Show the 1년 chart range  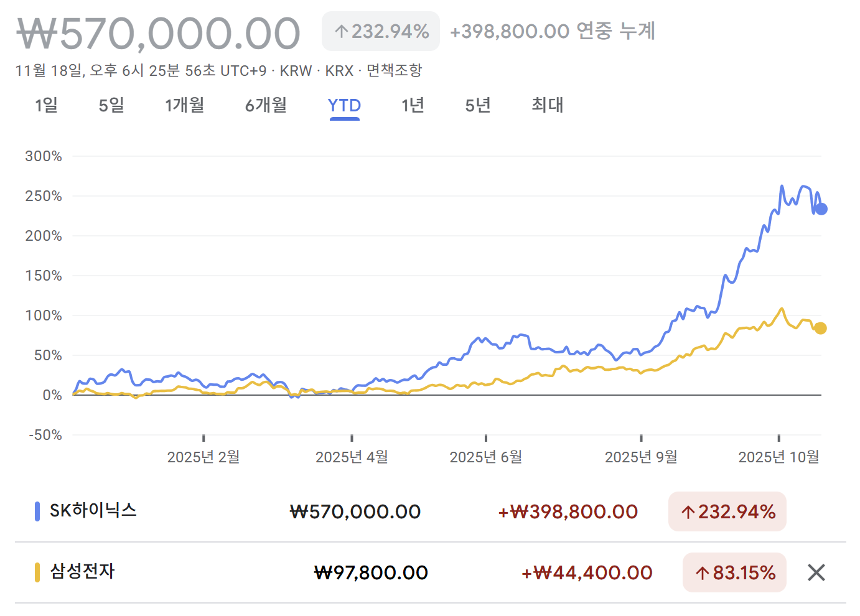coord(413,105)
